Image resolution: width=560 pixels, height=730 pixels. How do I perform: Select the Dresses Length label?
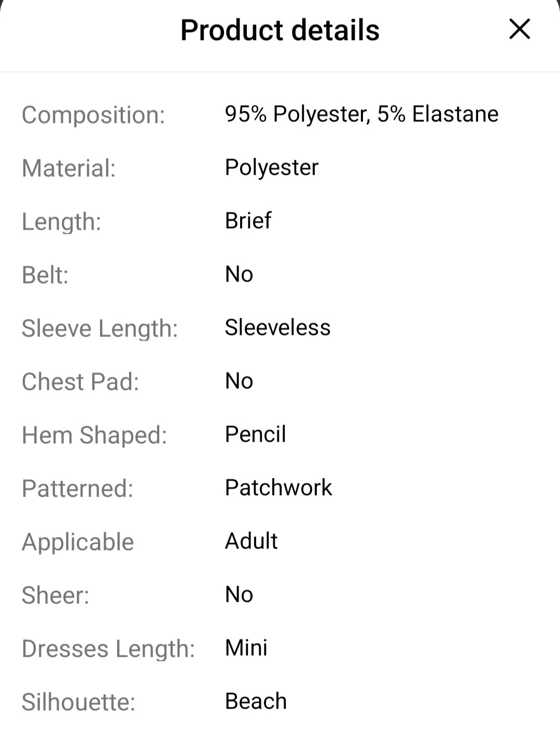108,649
